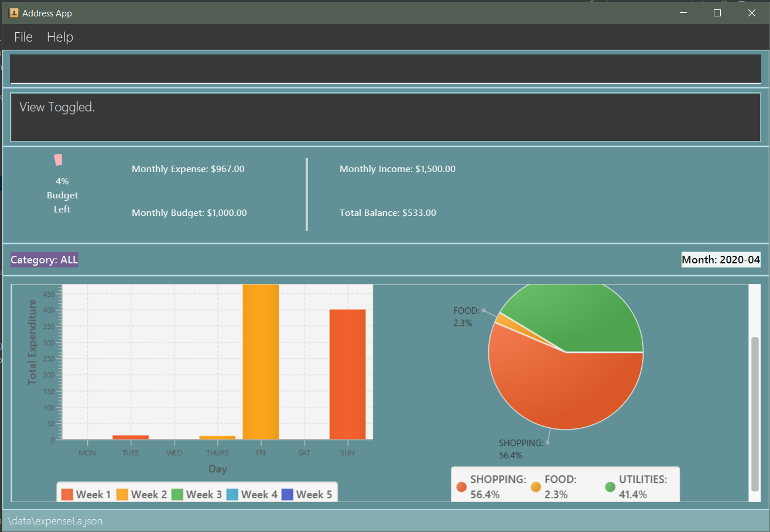Minimize the Address App window
Viewport: 770px width, 532px height.
(683, 13)
